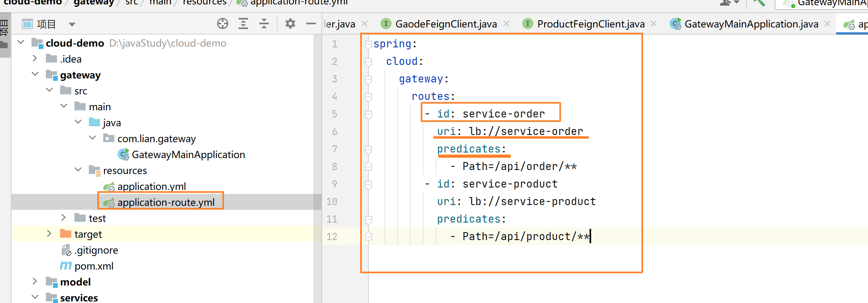Collapse the cloud-demo root node
This screenshot has height=303, width=868.
click(x=21, y=42)
